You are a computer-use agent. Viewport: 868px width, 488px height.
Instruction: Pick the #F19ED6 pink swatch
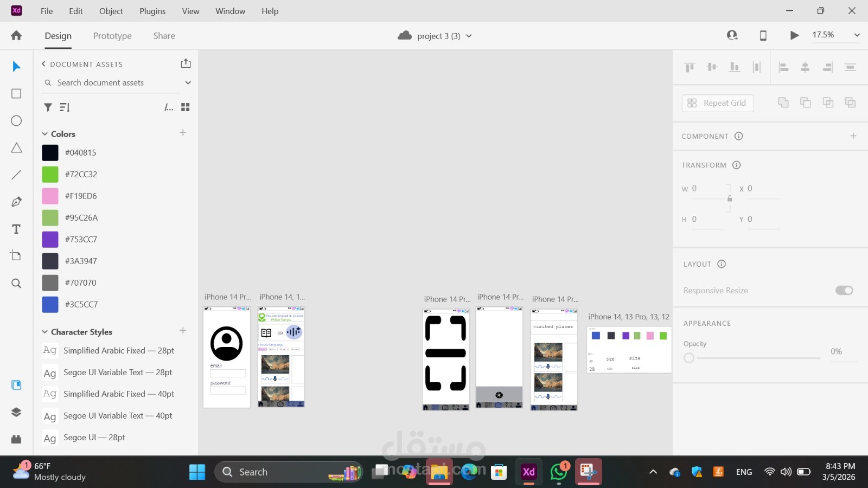(50, 196)
